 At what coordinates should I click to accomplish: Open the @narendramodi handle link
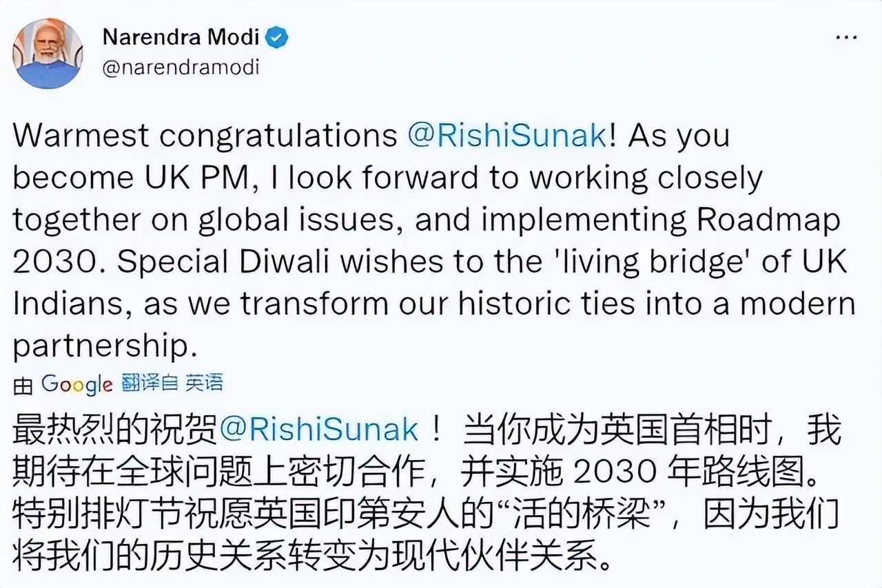pyautogui.click(x=181, y=68)
